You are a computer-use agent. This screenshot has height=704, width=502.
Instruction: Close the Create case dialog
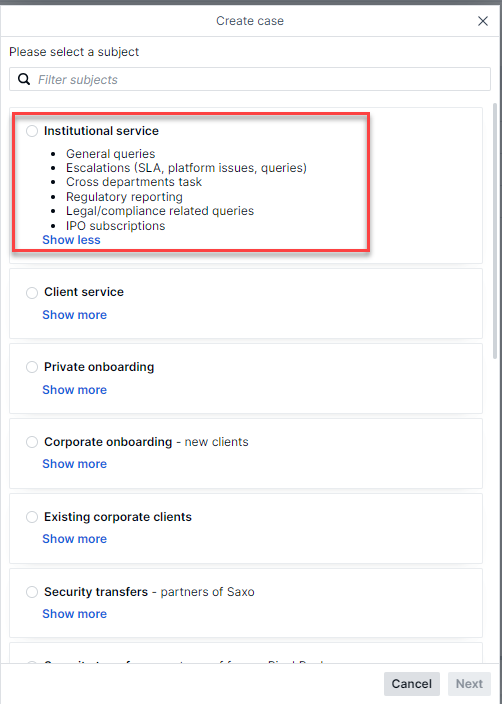483,21
